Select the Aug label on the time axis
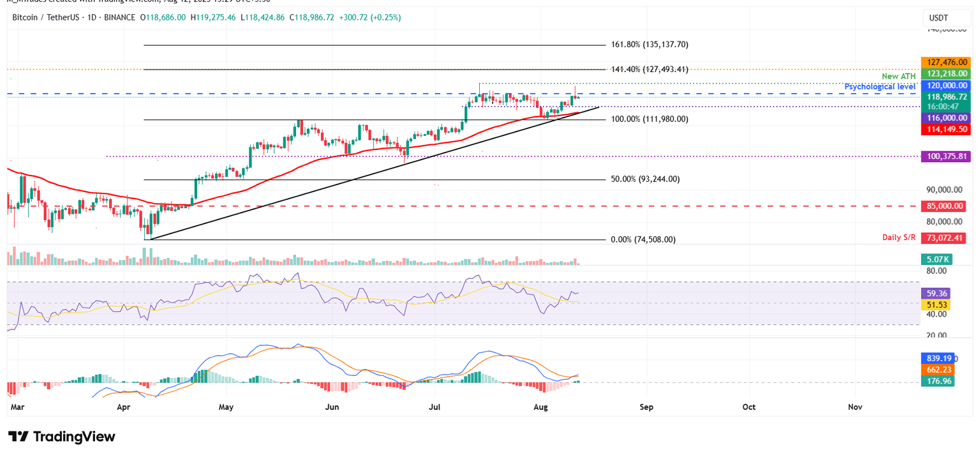 point(540,407)
